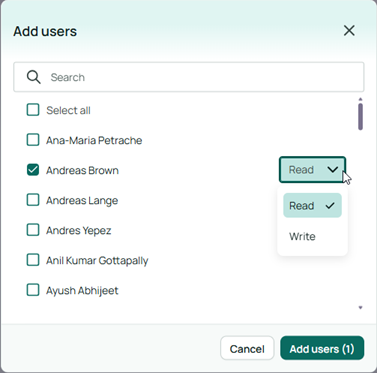Tick the Ana-Maria Petrache checkbox
The image size is (377, 373).
click(33, 140)
